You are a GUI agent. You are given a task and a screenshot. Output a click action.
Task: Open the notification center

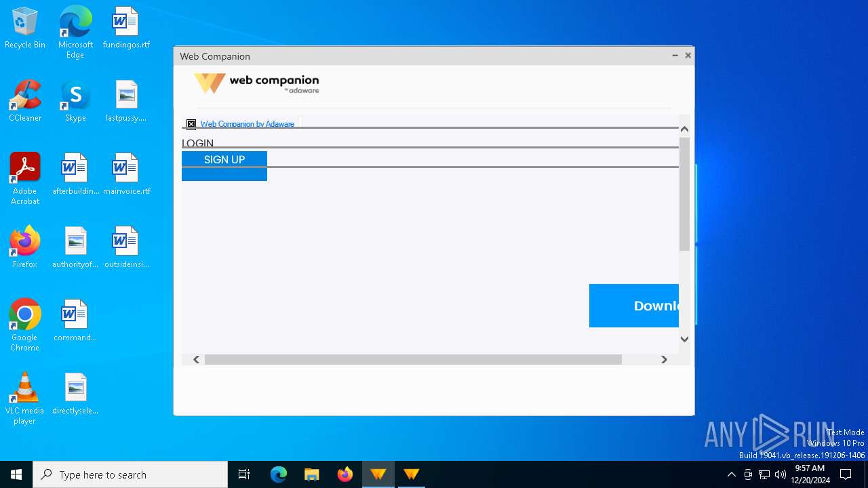pos(846,474)
